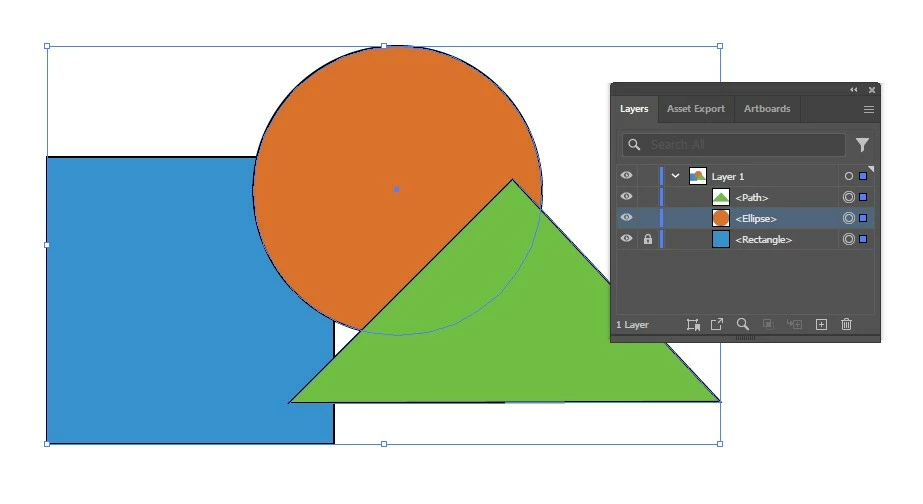This screenshot has width=923, height=504.
Task: Click the Create New Sublayer icon
Action: click(794, 324)
